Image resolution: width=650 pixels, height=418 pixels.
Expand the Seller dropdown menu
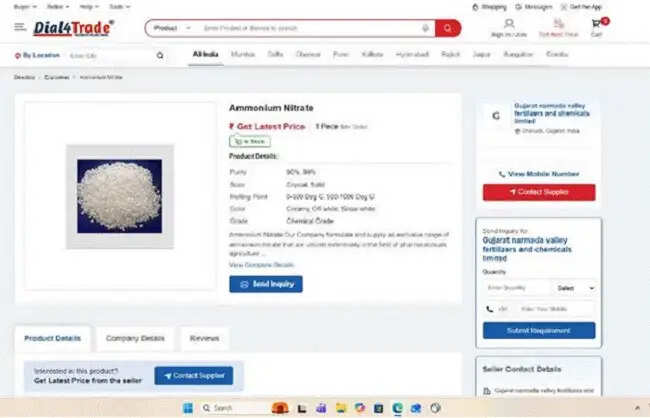tap(58, 7)
